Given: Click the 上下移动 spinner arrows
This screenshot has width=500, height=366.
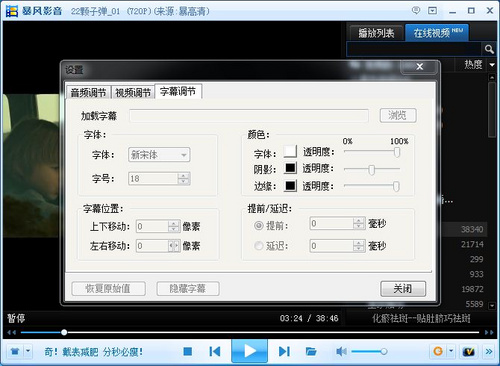Looking at the screenshot, I should tap(174, 226).
